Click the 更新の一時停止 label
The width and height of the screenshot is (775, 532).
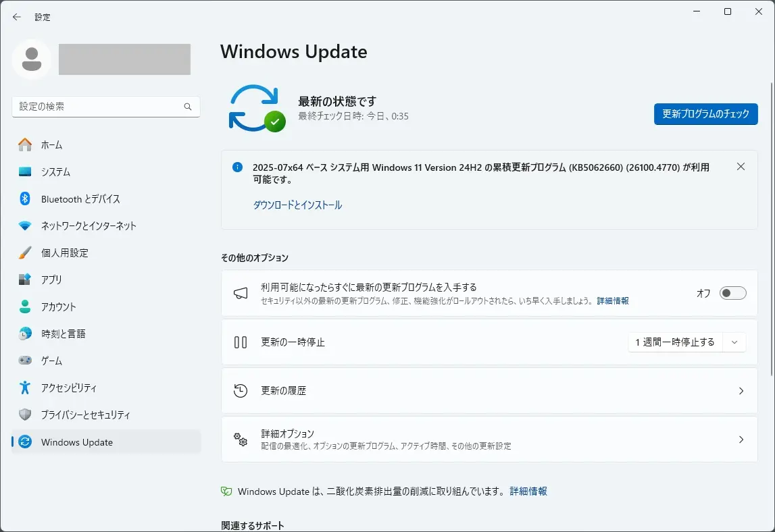click(x=293, y=342)
